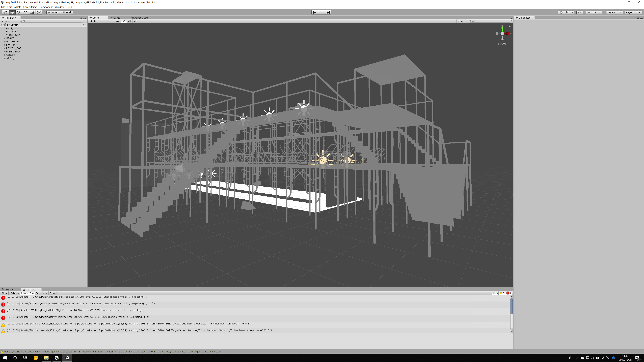This screenshot has width=644, height=362.
Task: Switch to the Game tab
Action: click(116, 18)
